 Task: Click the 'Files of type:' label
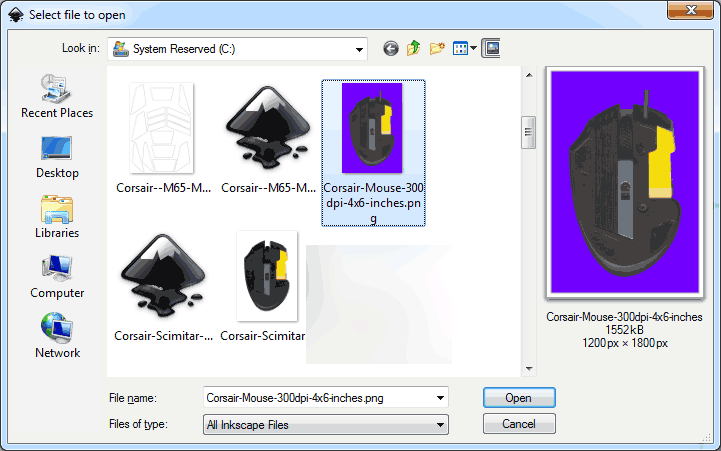point(138,424)
